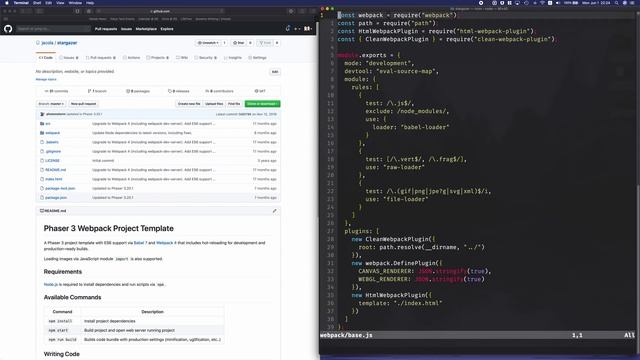Open the Webpack 4 link in README
640x360 pixels.
[x=166, y=243]
